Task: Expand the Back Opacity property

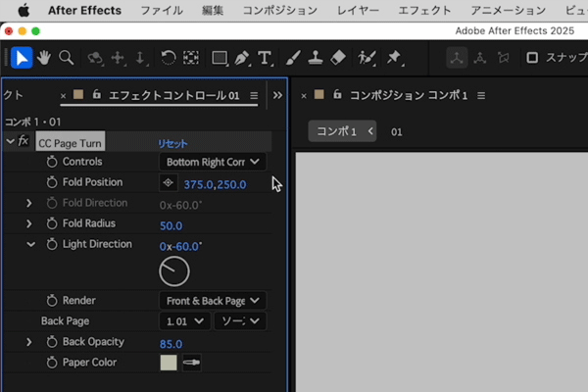Action: pyautogui.click(x=28, y=342)
